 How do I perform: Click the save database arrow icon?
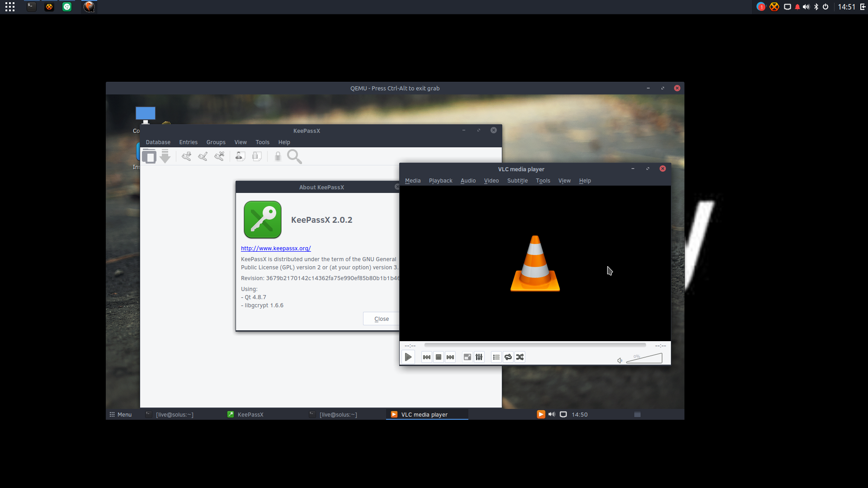pos(165,156)
